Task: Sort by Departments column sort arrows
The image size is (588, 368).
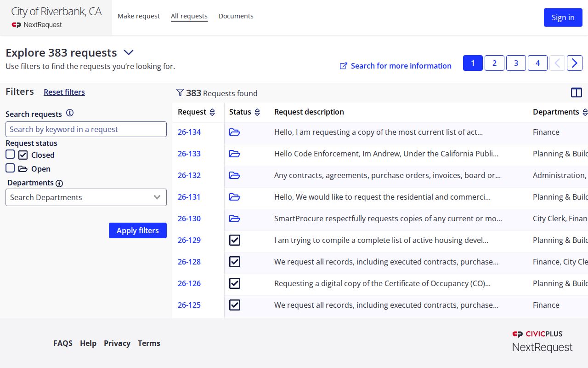Action: 585,112
